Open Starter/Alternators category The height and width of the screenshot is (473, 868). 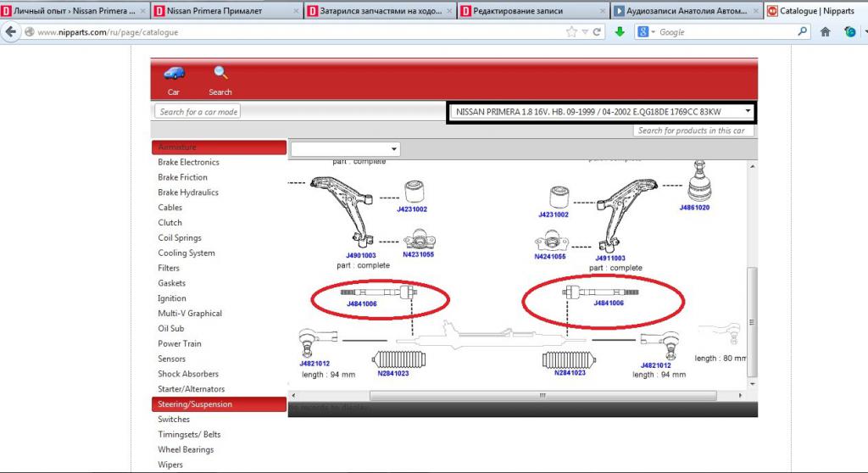(x=191, y=389)
